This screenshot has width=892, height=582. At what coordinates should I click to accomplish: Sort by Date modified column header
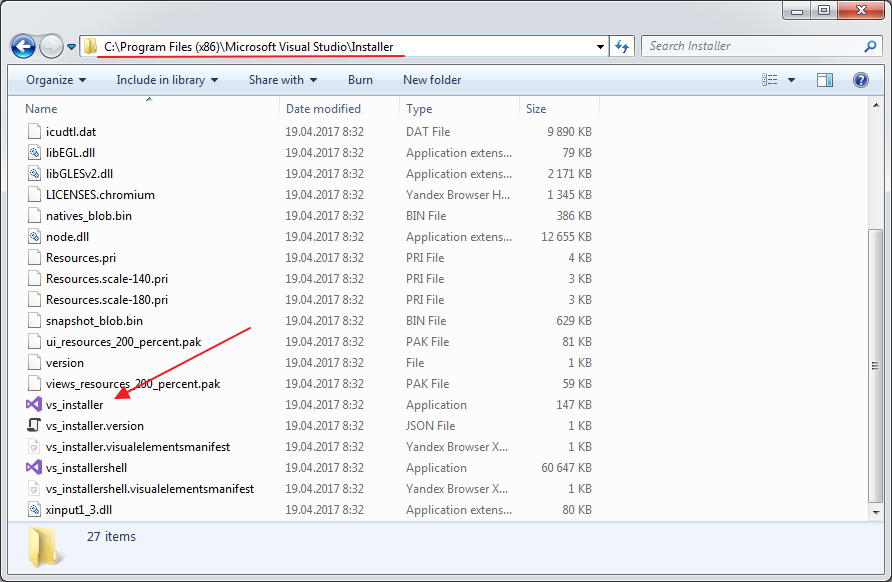(340, 109)
